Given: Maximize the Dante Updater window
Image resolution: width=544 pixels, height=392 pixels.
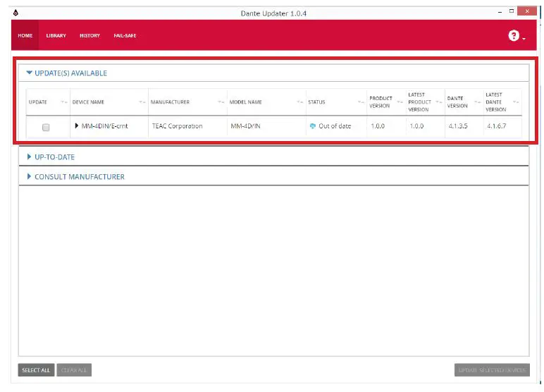Looking at the screenshot, I should [512, 11].
